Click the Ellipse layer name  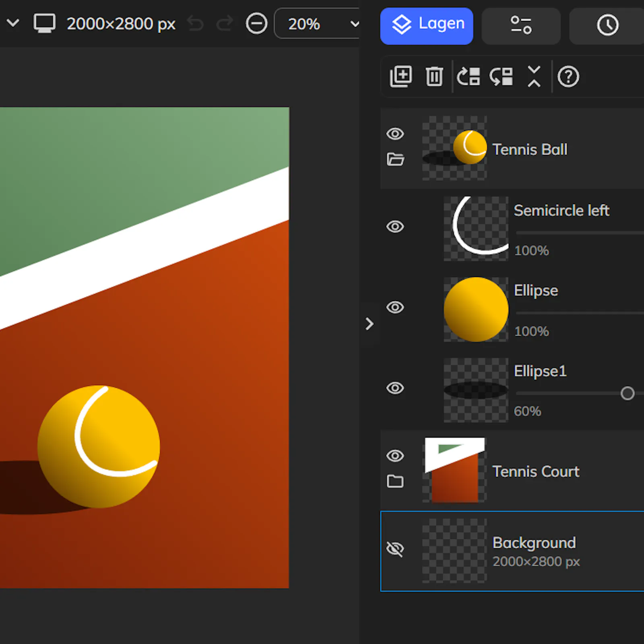[536, 291]
